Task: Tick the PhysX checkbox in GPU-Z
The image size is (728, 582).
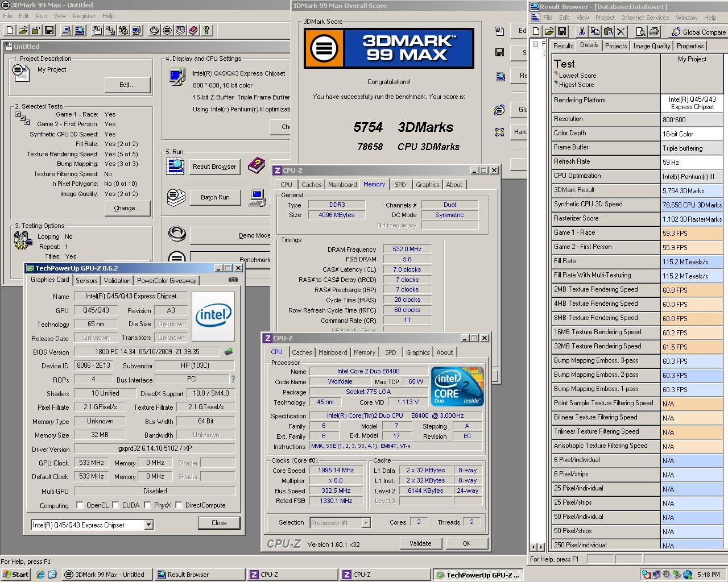Action: (147, 505)
